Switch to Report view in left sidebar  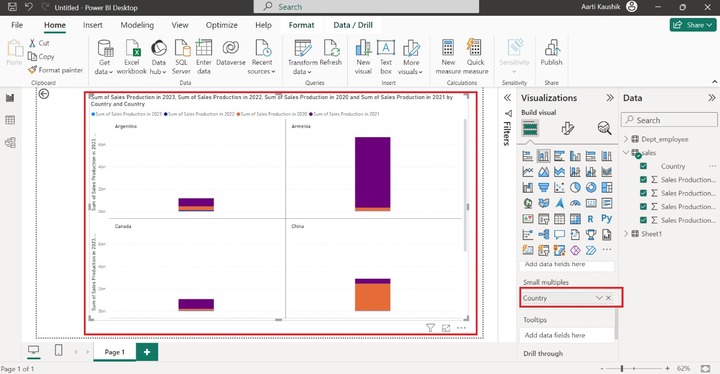tap(10, 98)
